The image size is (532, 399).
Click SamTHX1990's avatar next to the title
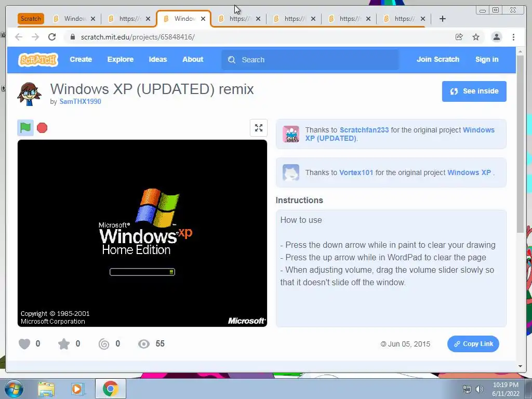tap(29, 94)
